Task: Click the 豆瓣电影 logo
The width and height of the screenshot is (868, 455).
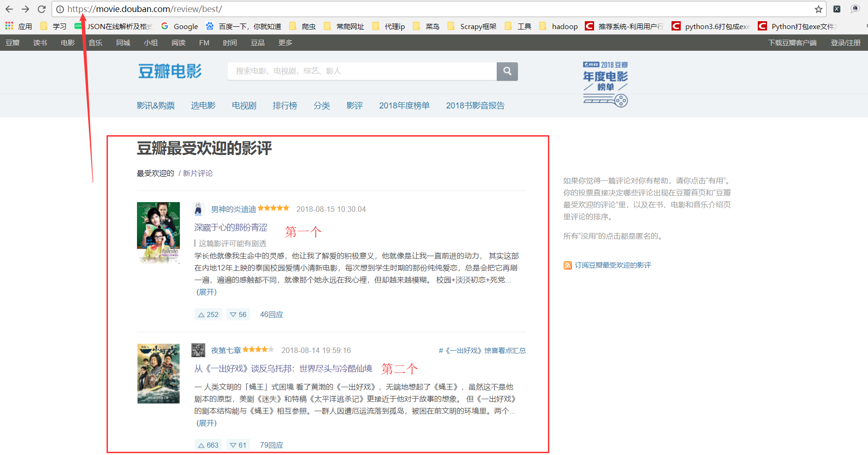Action: [x=170, y=71]
